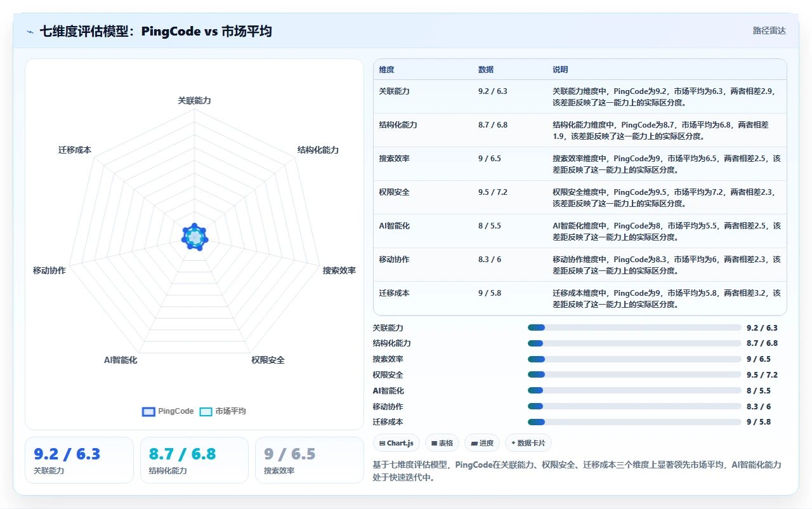Viewport: 812px width, 509px height.
Task: Click the 结构化能力 progress bar
Action: tap(634, 343)
